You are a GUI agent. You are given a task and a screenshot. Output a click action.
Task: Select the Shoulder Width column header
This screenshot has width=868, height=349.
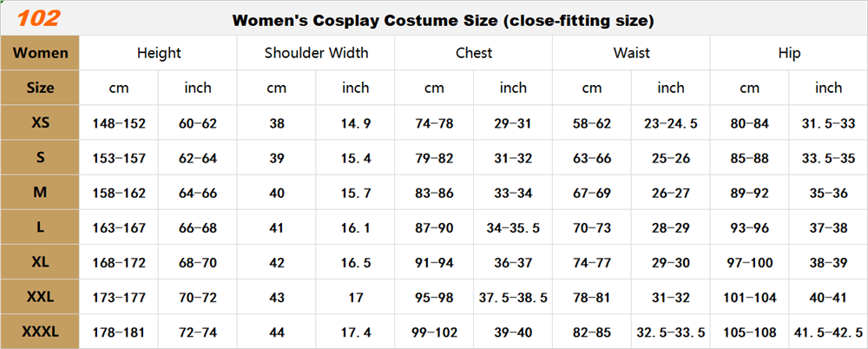316,53
